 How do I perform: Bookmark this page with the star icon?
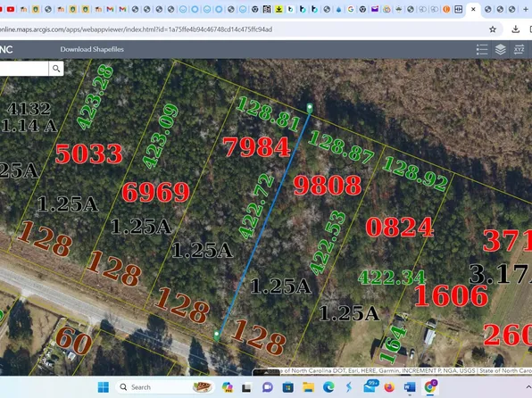(x=493, y=29)
